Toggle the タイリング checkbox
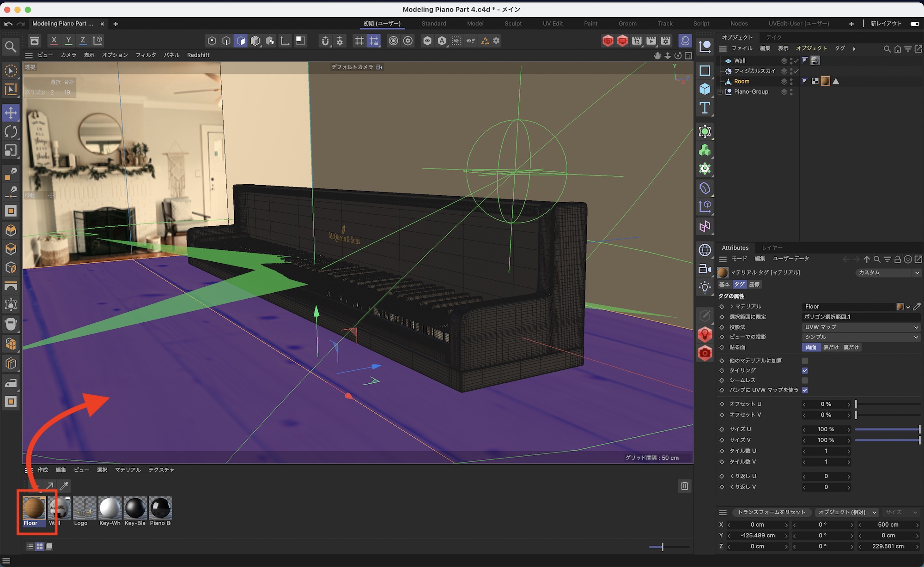The width and height of the screenshot is (924, 567). (x=805, y=370)
